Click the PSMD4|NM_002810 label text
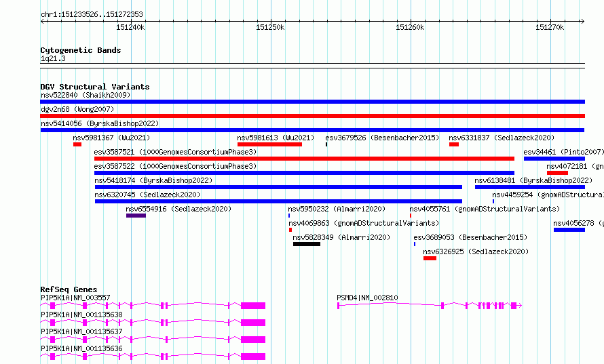Viewport: 604px width, 364px height. pyautogui.click(x=367, y=298)
